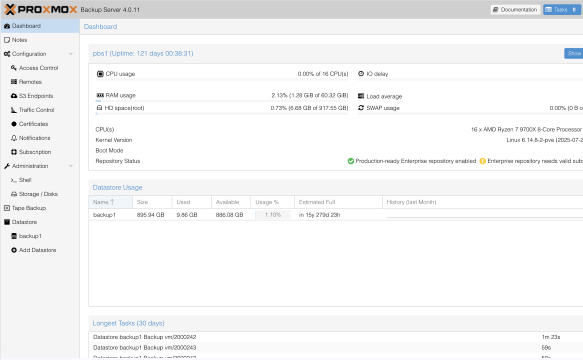This screenshot has width=583, height=360.
Task: Open backup1 datastore in sidebar
Action: (x=40, y=236)
